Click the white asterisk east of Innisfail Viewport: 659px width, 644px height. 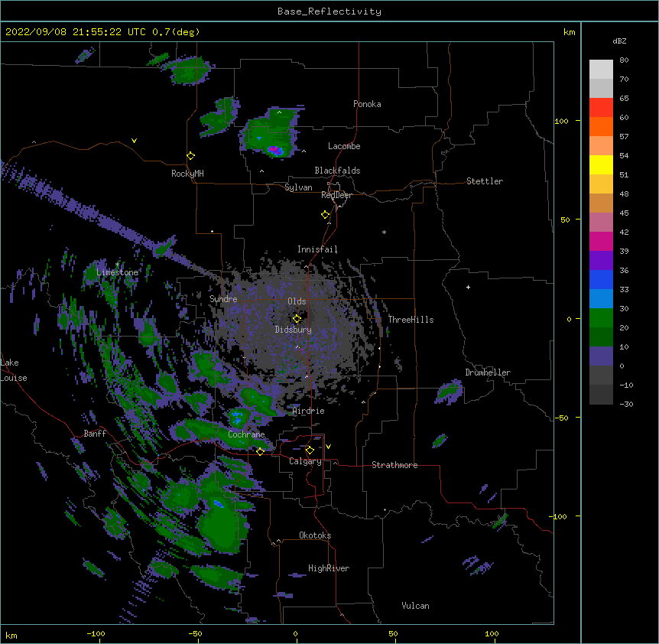(x=384, y=232)
